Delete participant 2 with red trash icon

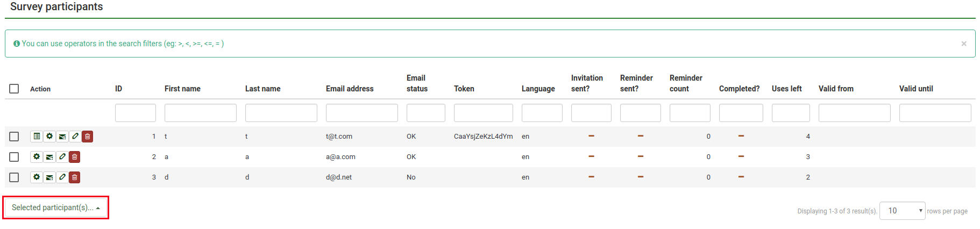click(75, 157)
